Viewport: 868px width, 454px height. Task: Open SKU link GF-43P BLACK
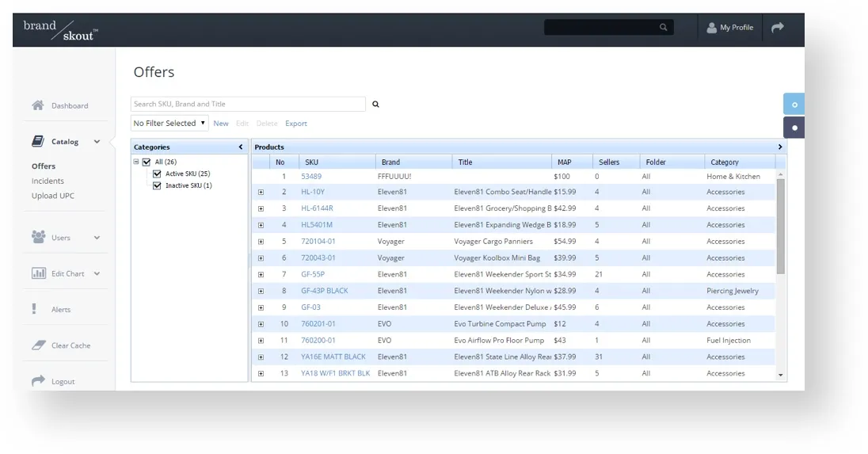(x=325, y=291)
